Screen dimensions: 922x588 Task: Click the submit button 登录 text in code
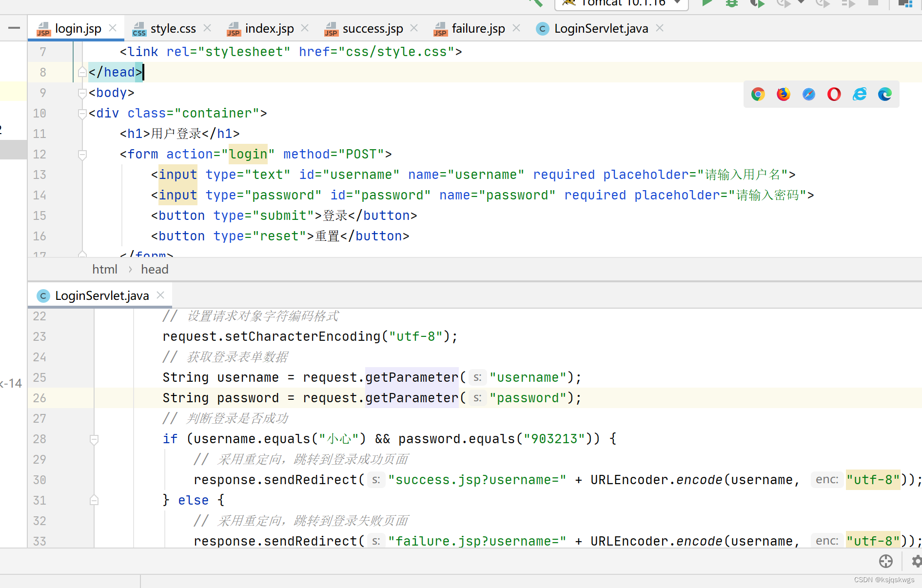pos(335,216)
